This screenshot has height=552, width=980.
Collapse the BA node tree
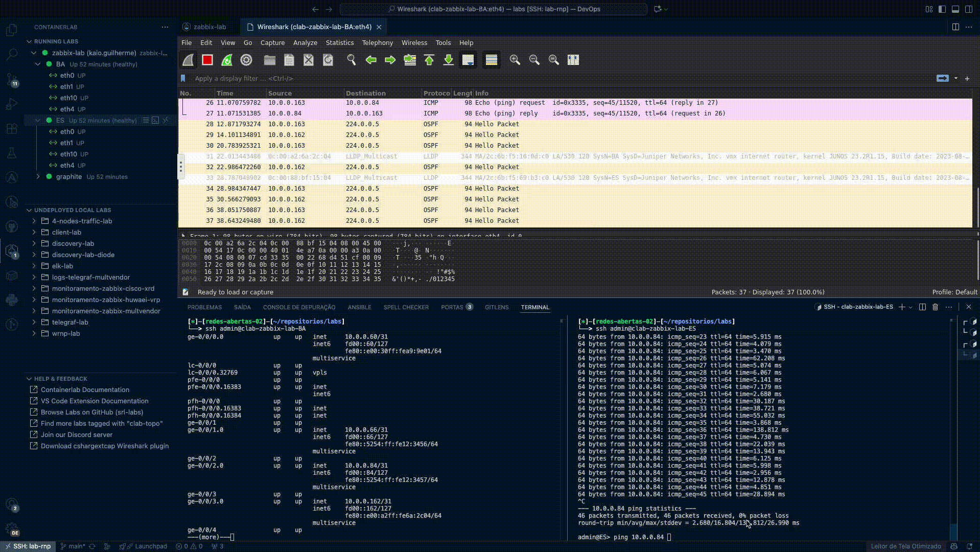pyautogui.click(x=38, y=64)
